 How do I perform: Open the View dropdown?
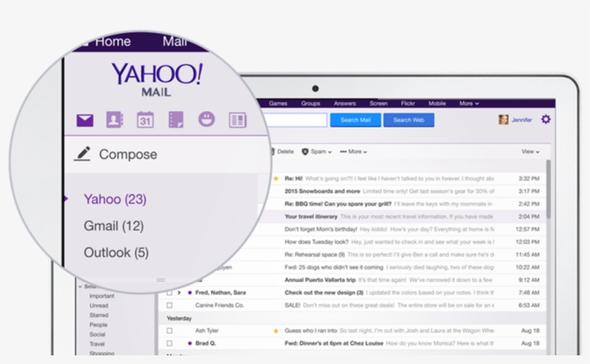coord(530,152)
